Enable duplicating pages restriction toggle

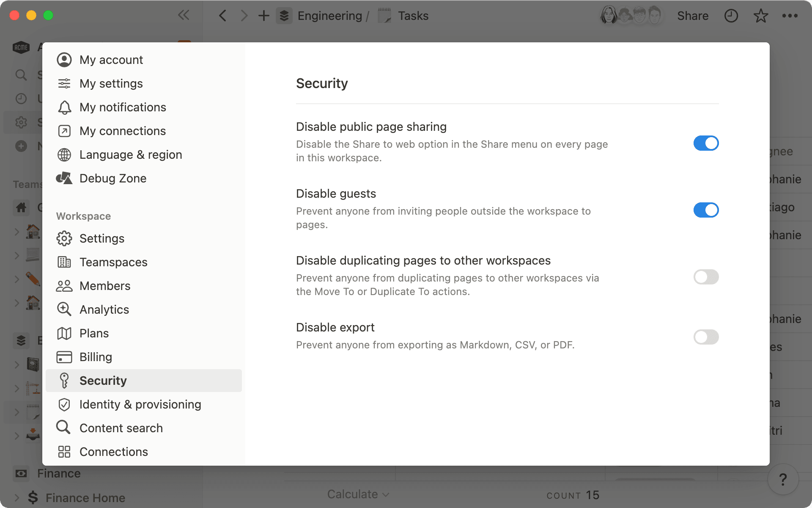point(706,277)
